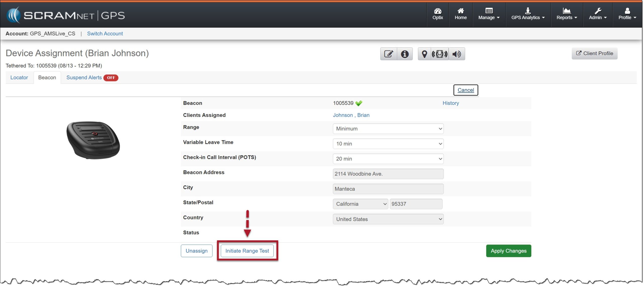Open the Range dropdown showing Minimum
The width and height of the screenshot is (644, 288).
click(388, 129)
